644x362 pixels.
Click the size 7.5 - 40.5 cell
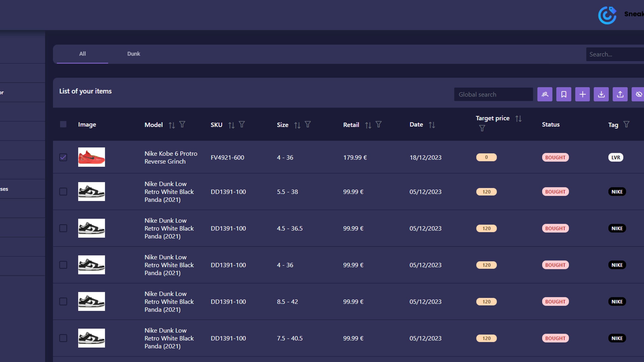pos(290,338)
